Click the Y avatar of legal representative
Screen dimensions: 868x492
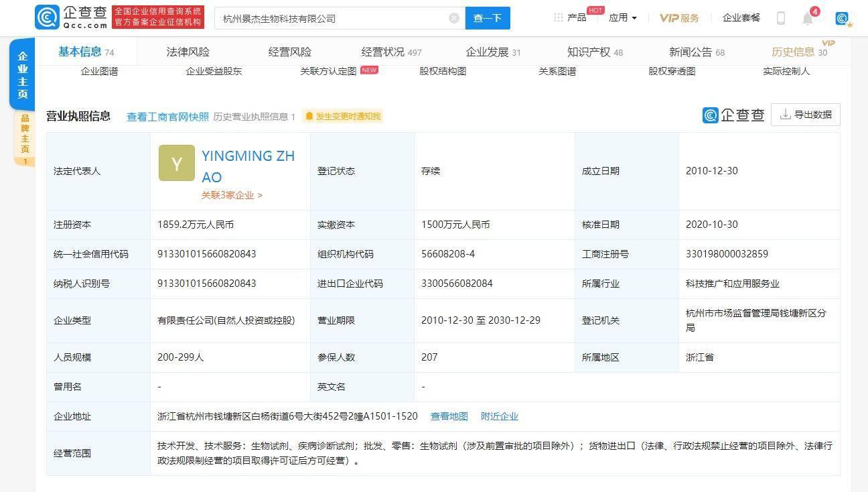click(x=177, y=163)
